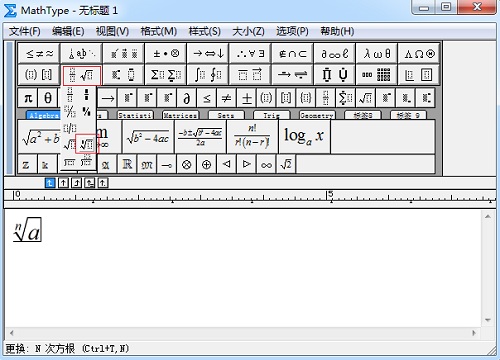Open the lowercase Greek palette λωθ
500x360 pixels.
pyautogui.click(x=377, y=53)
